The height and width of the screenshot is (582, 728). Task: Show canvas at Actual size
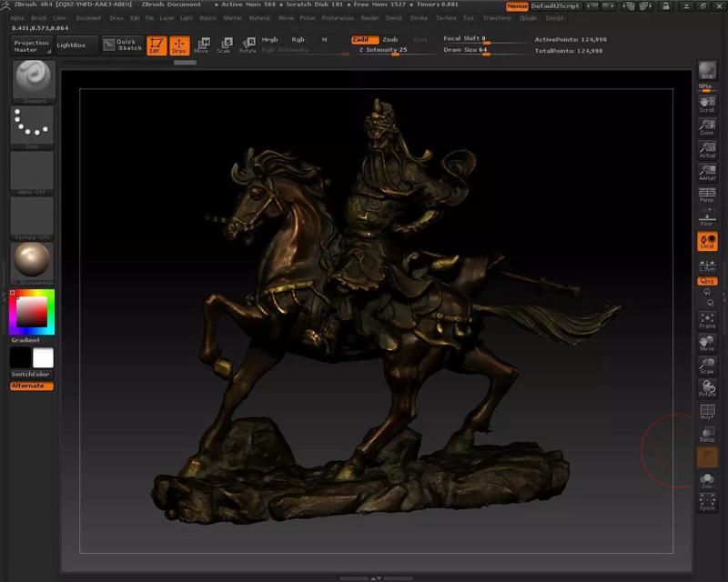707,150
